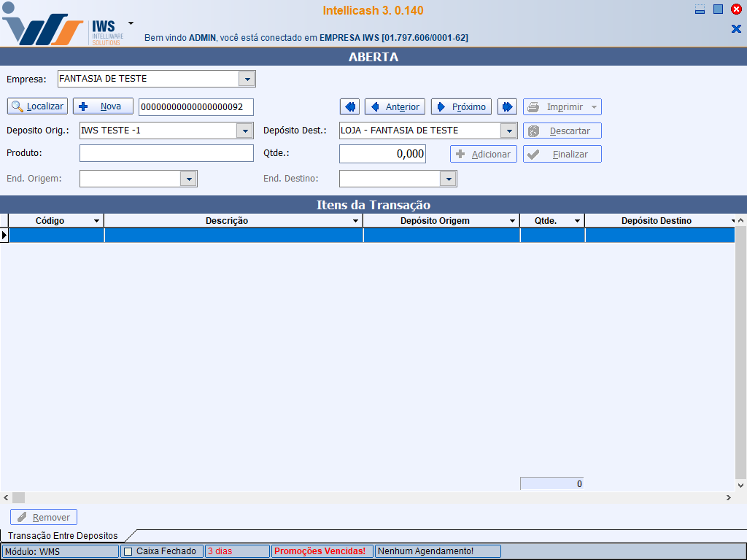Click the Nenhum Agendamento! status panel
The height and width of the screenshot is (560, 747).
pyautogui.click(x=437, y=551)
